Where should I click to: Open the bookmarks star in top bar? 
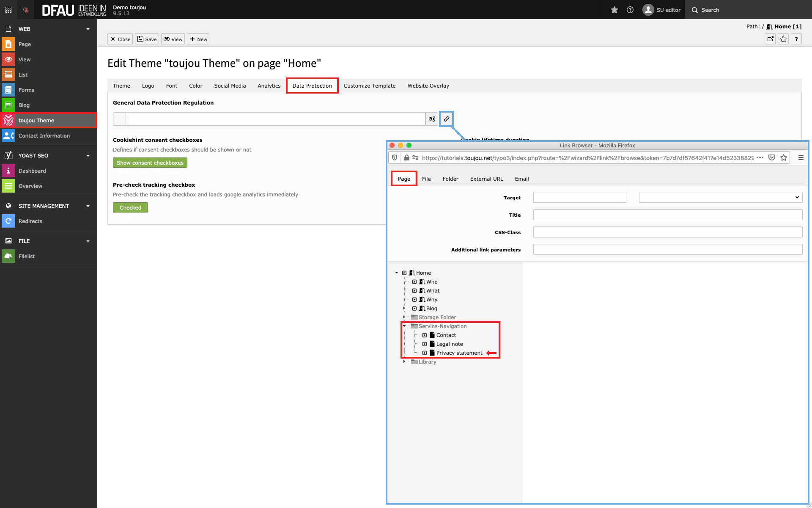click(x=614, y=10)
